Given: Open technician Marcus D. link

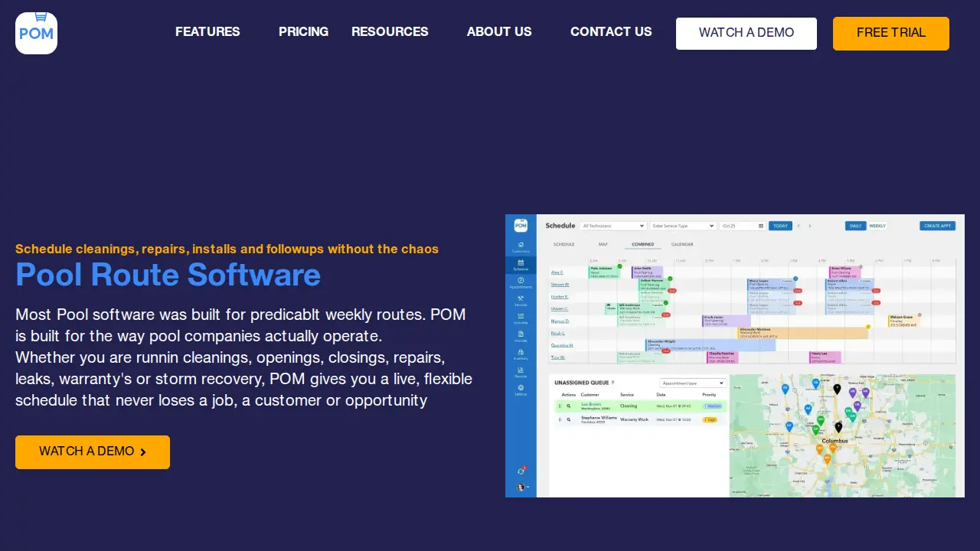Looking at the screenshot, I should 560,321.
